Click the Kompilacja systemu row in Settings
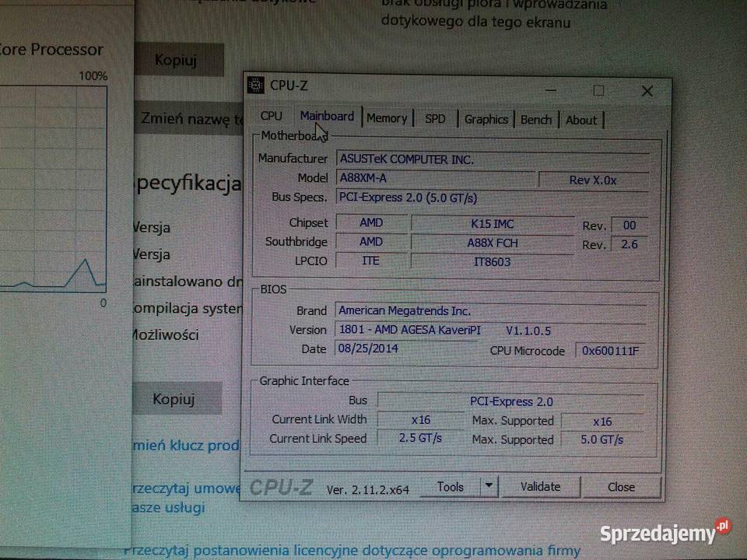This screenshot has height=560, width=747. click(x=188, y=309)
